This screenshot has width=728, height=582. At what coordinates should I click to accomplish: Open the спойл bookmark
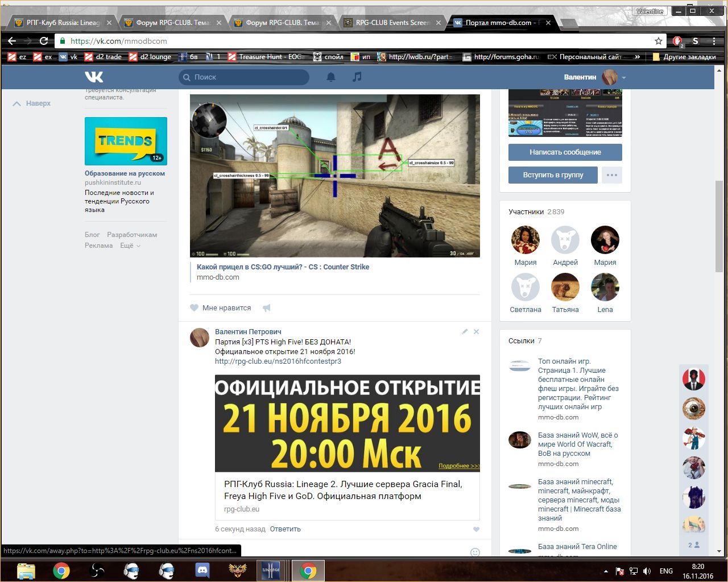click(328, 57)
